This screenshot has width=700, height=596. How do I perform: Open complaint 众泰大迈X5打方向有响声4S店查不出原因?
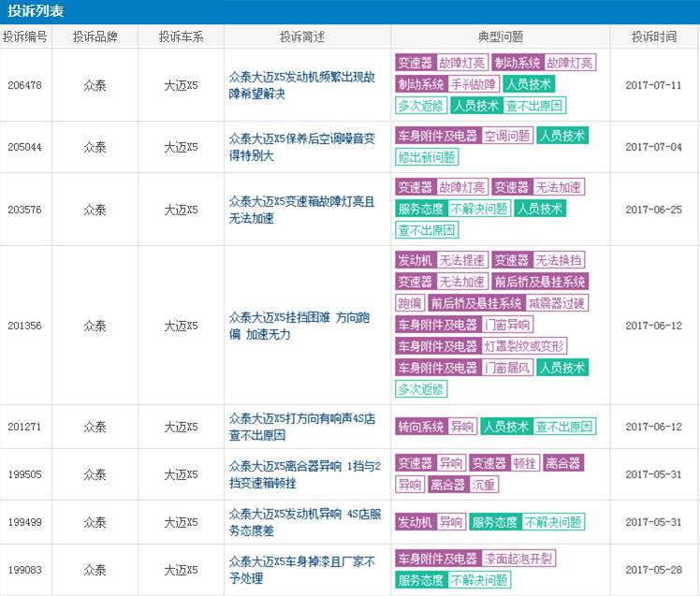(x=302, y=427)
